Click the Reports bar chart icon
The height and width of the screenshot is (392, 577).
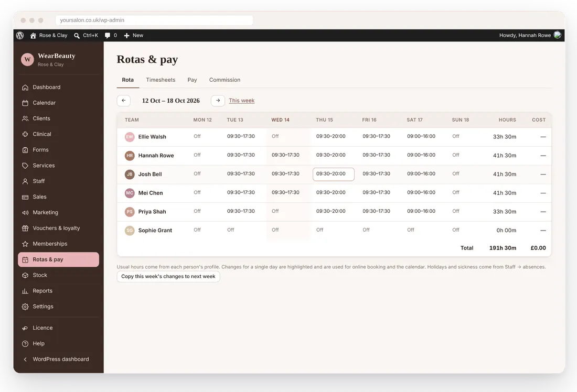pyautogui.click(x=25, y=291)
